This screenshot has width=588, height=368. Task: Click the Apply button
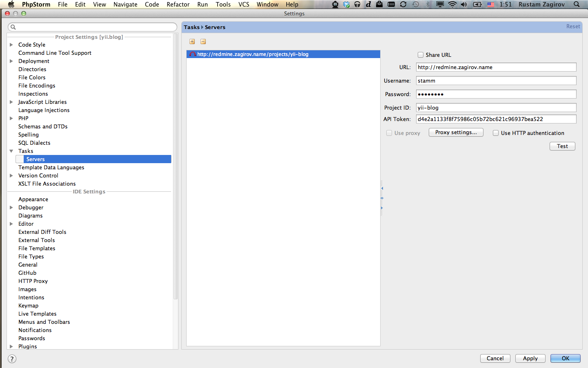530,358
